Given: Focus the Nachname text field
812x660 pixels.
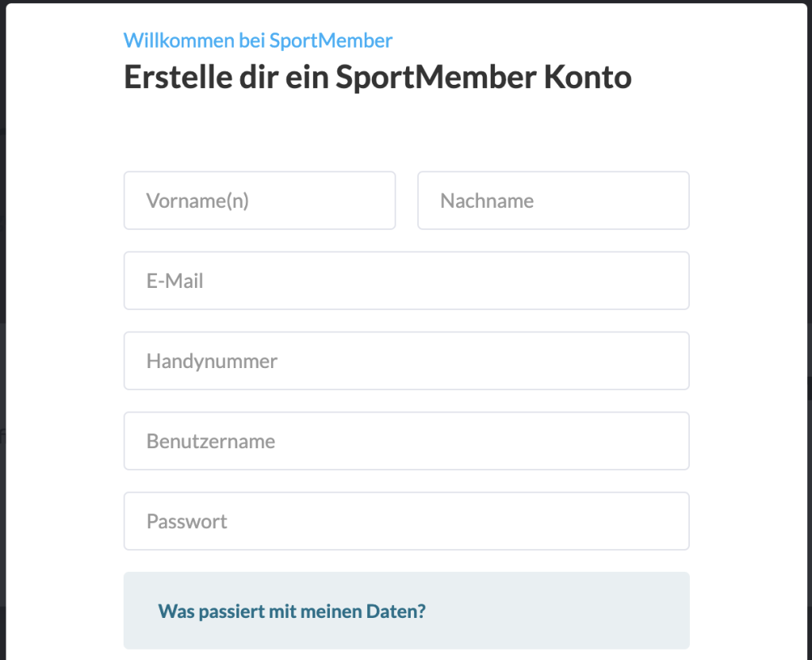Looking at the screenshot, I should pyautogui.click(x=553, y=201).
